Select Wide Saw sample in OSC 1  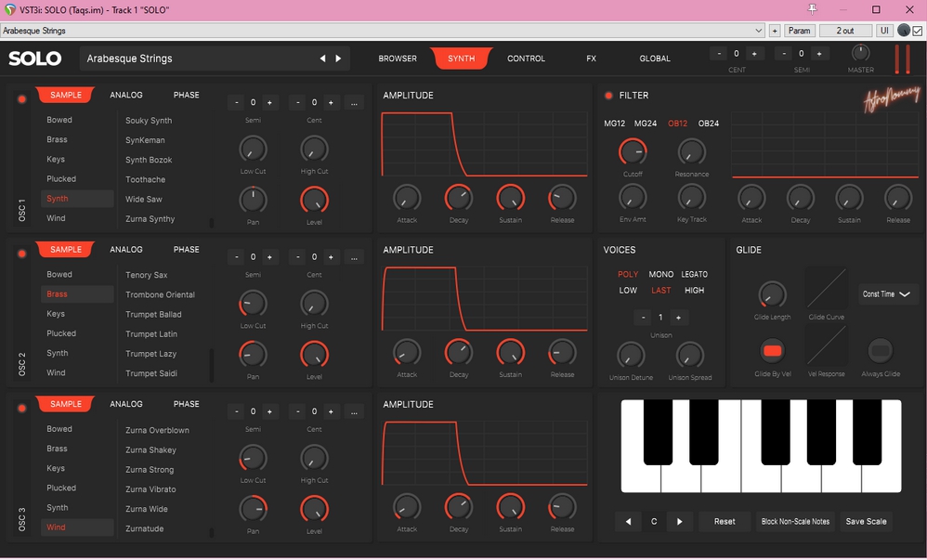pos(144,200)
